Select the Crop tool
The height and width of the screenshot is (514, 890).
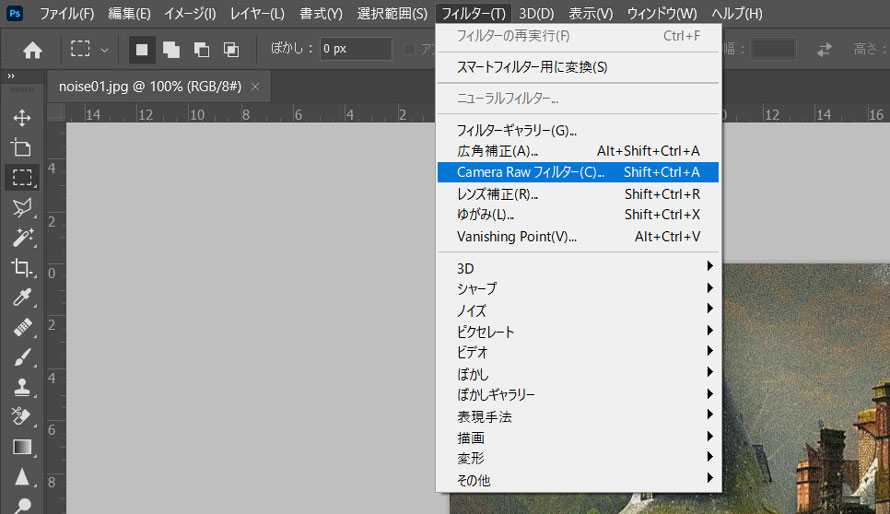(x=22, y=268)
